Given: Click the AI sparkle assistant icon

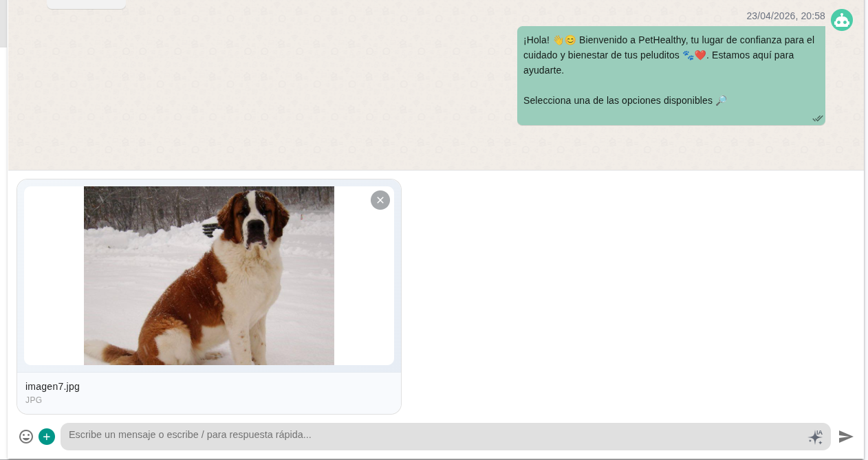Looking at the screenshot, I should tap(815, 437).
